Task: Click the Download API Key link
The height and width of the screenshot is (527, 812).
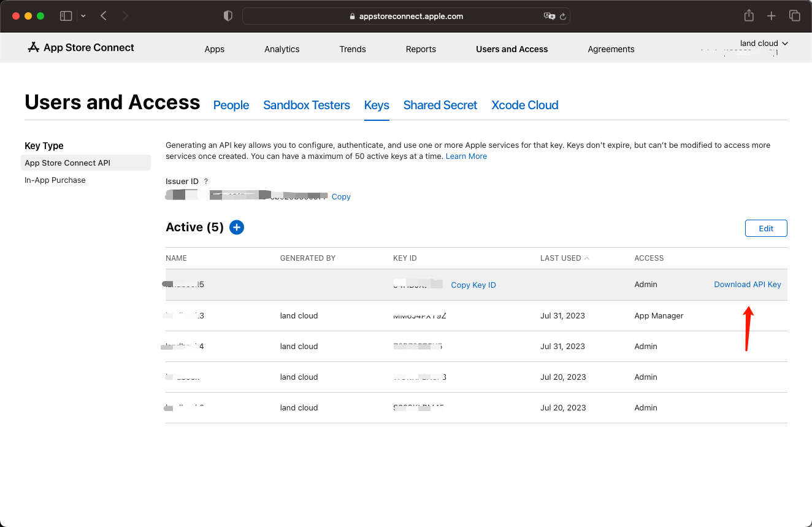Action: [748, 285]
